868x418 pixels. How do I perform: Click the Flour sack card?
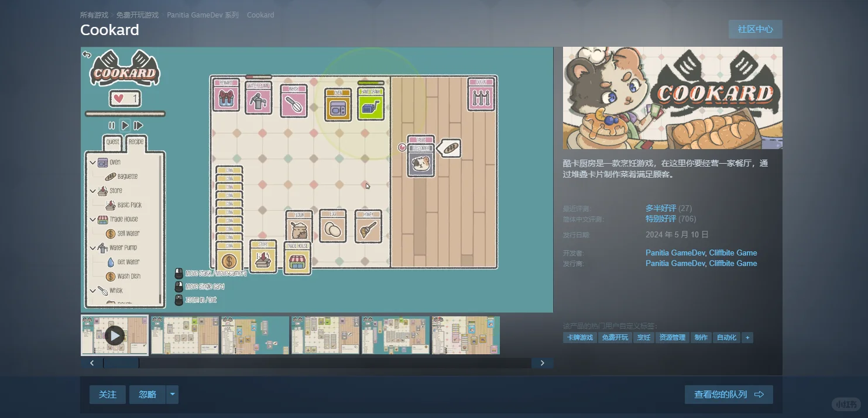[300, 226]
